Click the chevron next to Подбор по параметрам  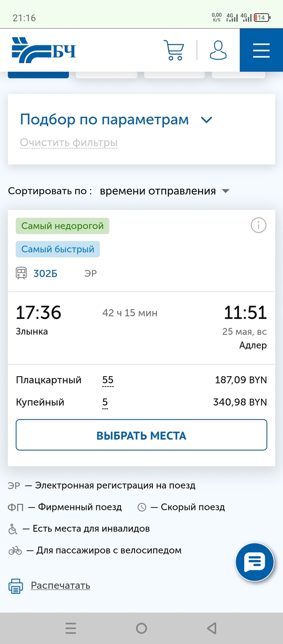(207, 120)
